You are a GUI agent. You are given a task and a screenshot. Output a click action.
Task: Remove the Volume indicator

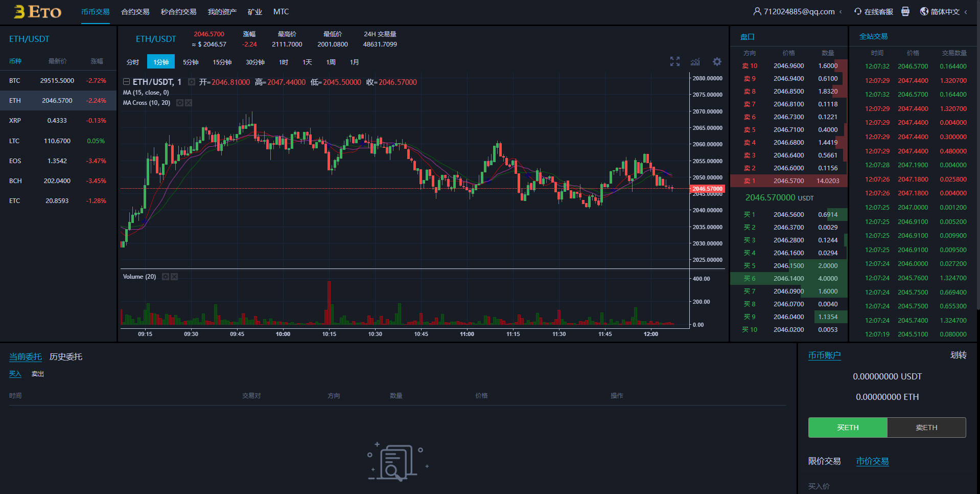(174, 277)
